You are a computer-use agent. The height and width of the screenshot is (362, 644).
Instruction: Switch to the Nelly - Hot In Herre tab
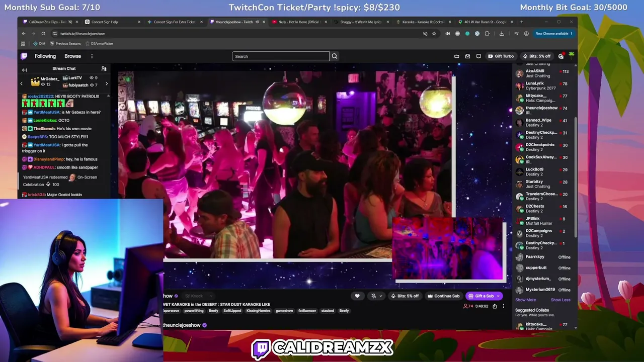tap(299, 22)
